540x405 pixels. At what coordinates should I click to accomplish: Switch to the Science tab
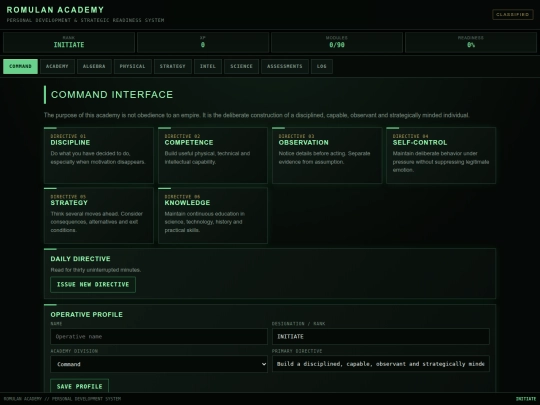pos(241,66)
